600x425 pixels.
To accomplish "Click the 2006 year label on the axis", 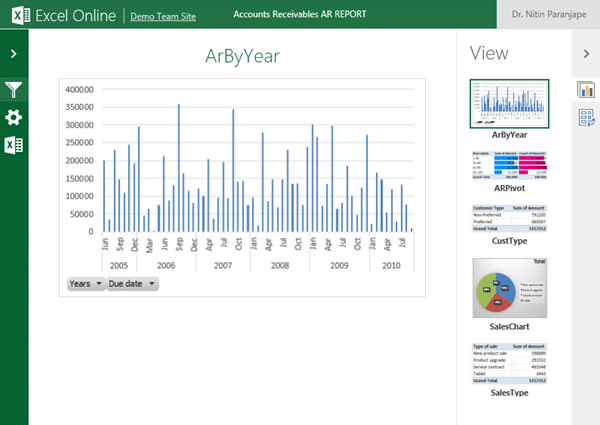I will (x=166, y=265).
